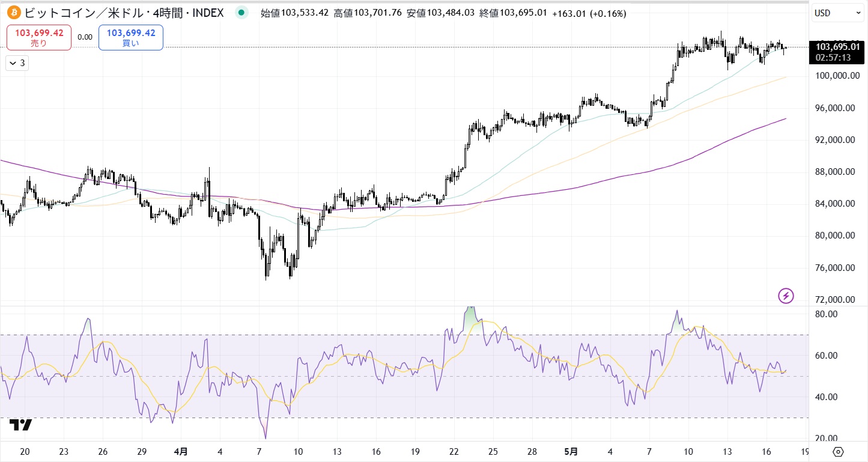Open chart settings via hexagon gear icon
The width and height of the screenshot is (868, 462).
click(839, 452)
